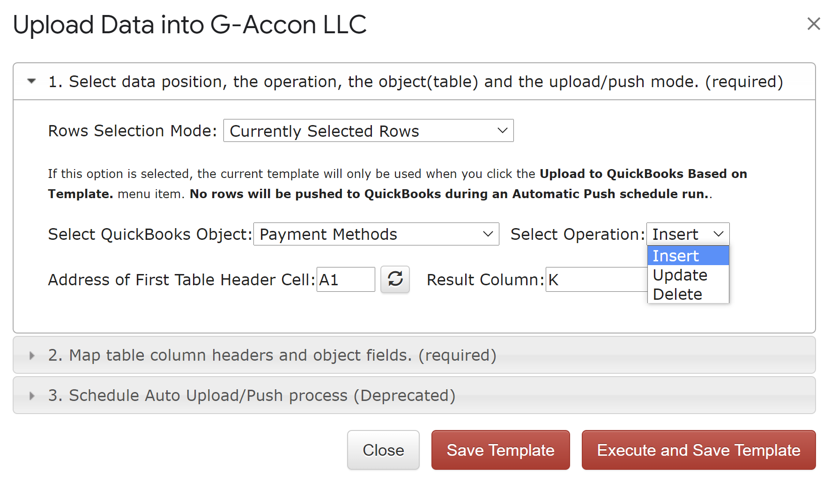
Task: Focus the Address of First Table Header Cell field
Action: [x=346, y=280]
